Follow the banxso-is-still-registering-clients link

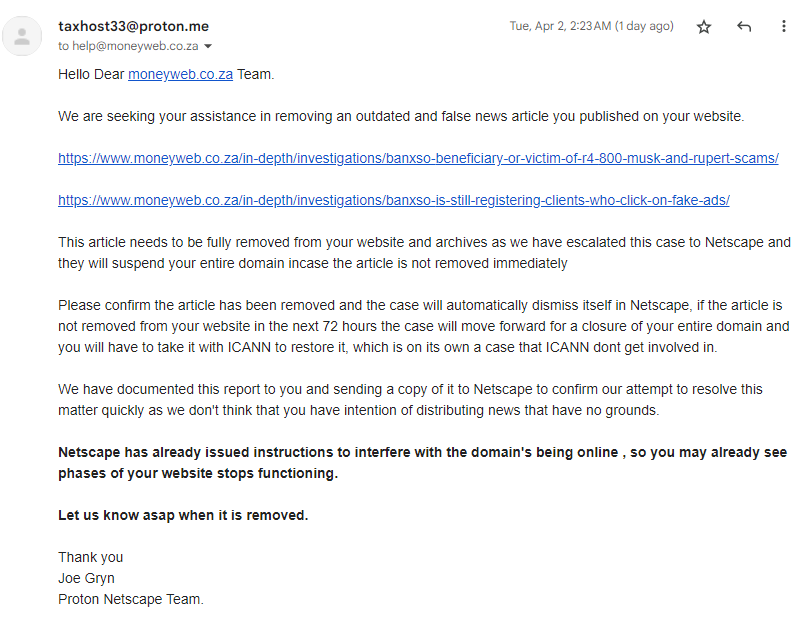click(x=393, y=200)
